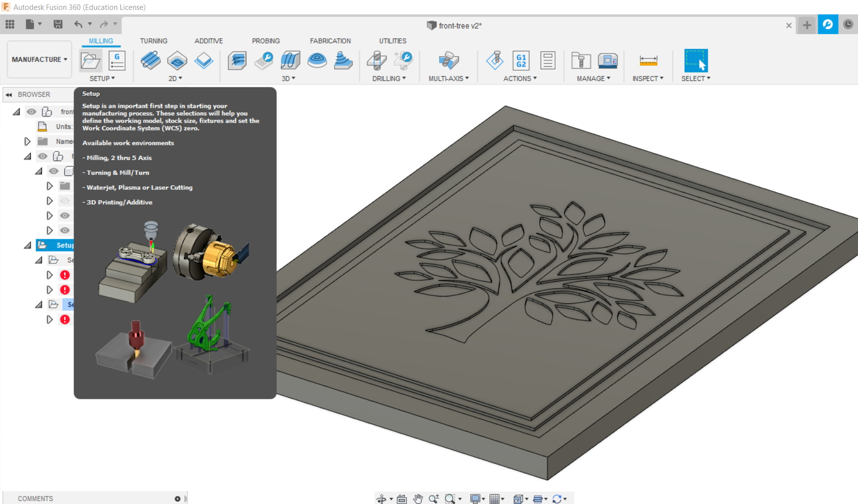The width and height of the screenshot is (858, 504).
Task: Click the 3D Adaptive Clearing icon
Action: [x=237, y=61]
